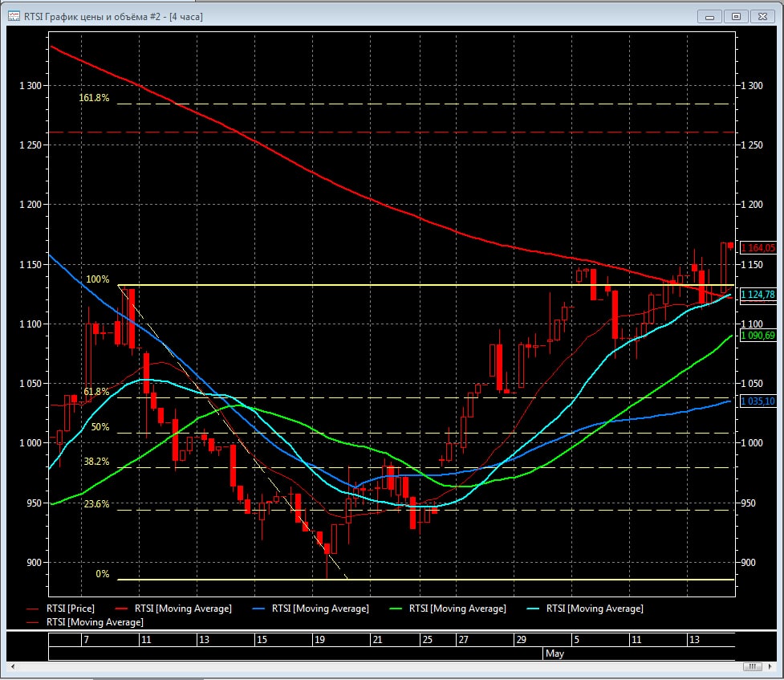Restore the RTSI chart window size
The width and height of the screenshot is (784, 680).
pos(735,15)
